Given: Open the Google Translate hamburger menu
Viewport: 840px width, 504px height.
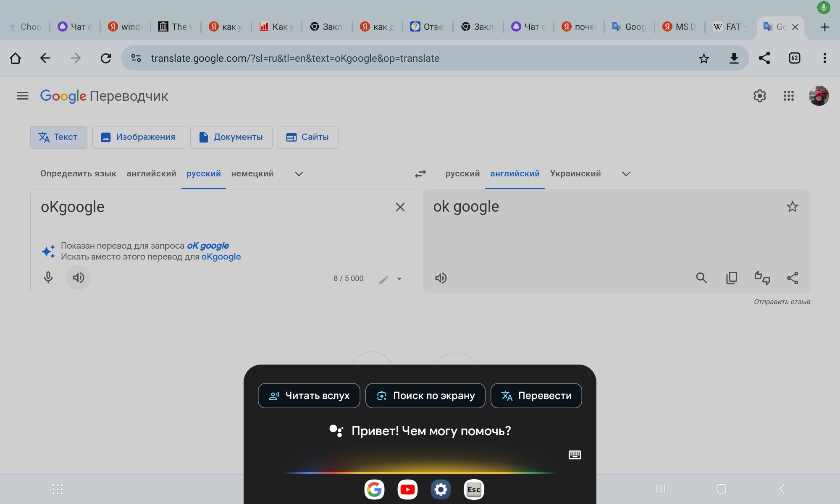Looking at the screenshot, I should [23, 96].
